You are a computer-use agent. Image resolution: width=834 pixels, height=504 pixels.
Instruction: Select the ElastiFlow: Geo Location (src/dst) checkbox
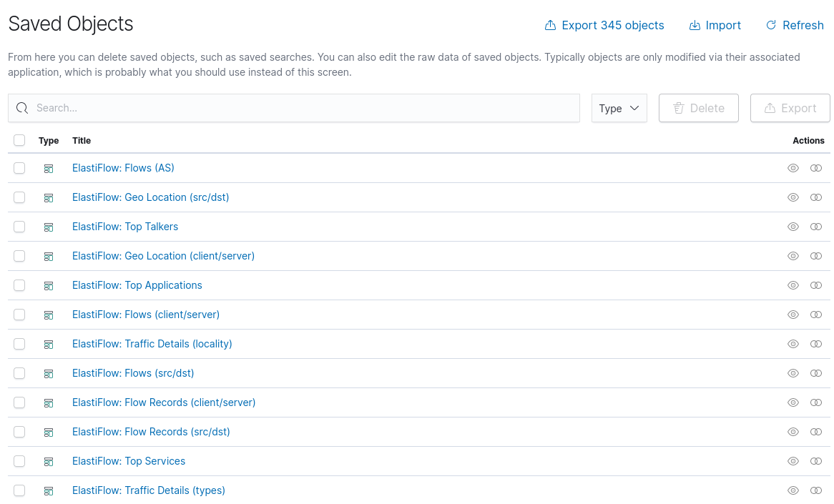(x=19, y=197)
